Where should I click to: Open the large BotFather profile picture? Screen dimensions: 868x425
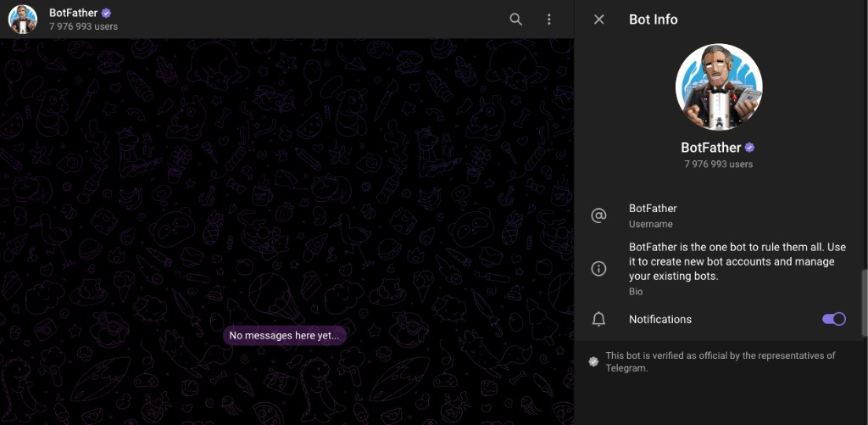tap(719, 87)
